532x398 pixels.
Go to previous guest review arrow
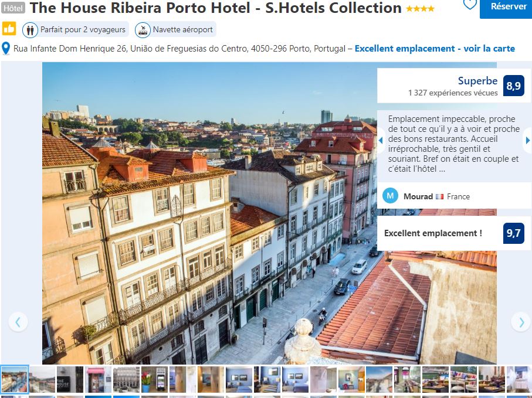click(x=381, y=140)
